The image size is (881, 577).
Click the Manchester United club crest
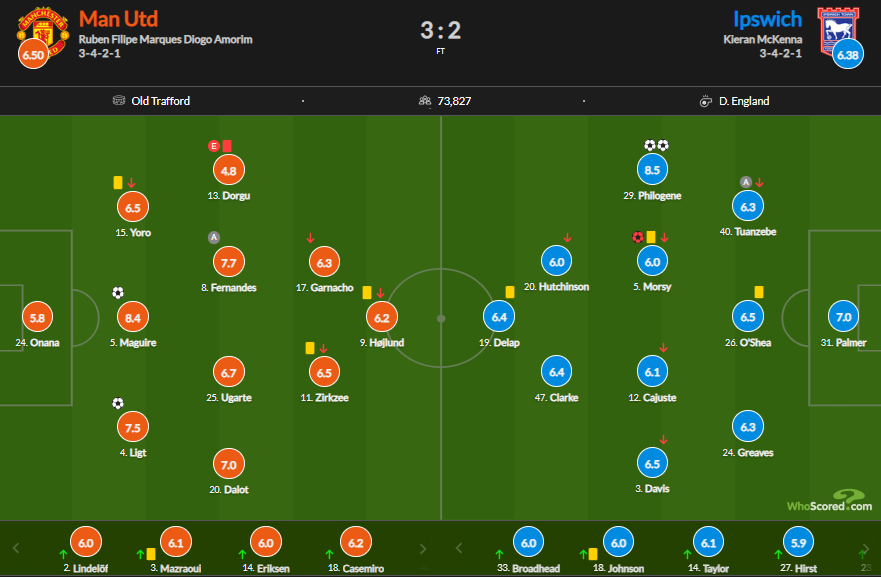coord(43,34)
